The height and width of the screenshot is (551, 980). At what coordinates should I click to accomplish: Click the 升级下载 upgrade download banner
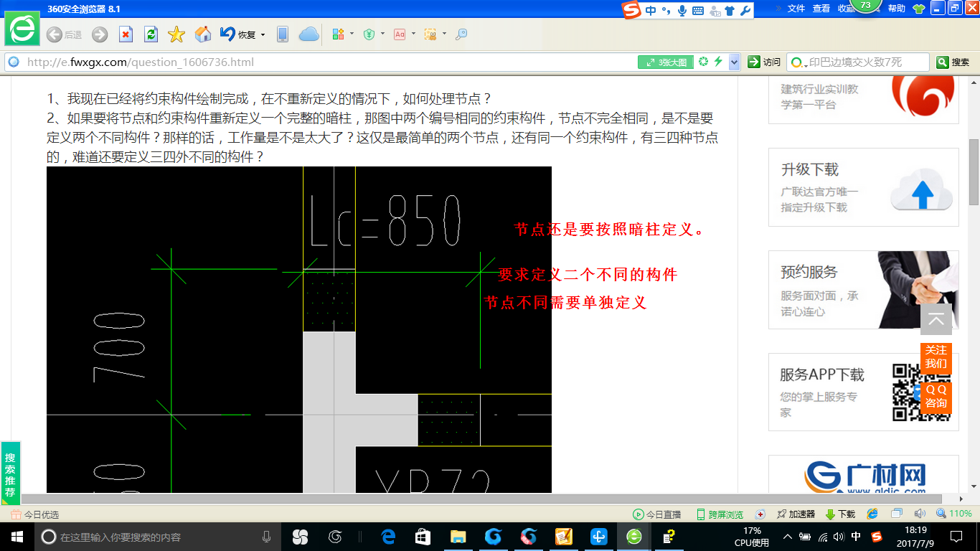click(x=864, y=188)
